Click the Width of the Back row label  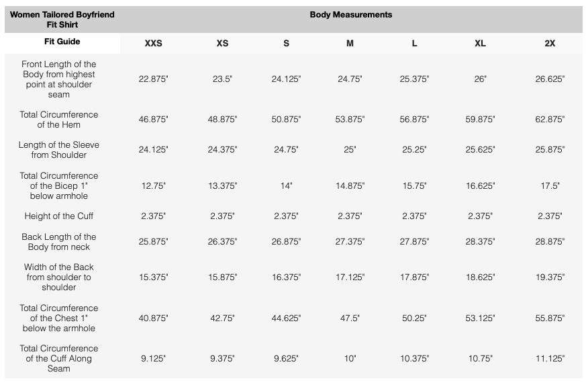(x=59, y=277)
